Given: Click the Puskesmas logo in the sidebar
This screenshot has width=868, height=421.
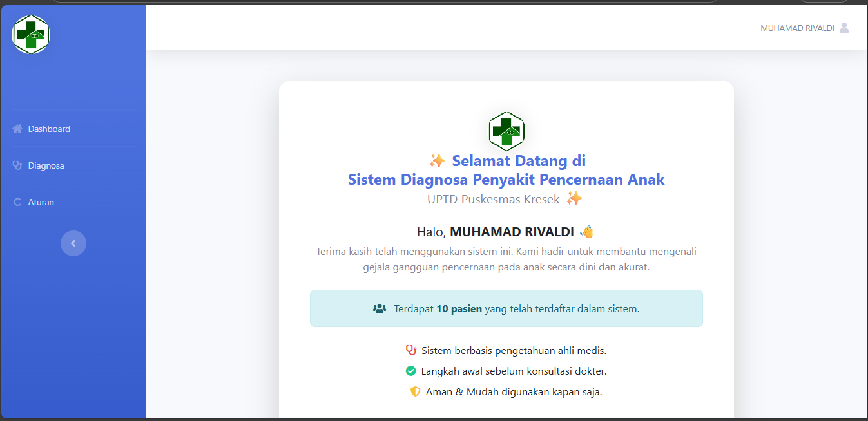Looking at the screenshot, I should [31, 35].
